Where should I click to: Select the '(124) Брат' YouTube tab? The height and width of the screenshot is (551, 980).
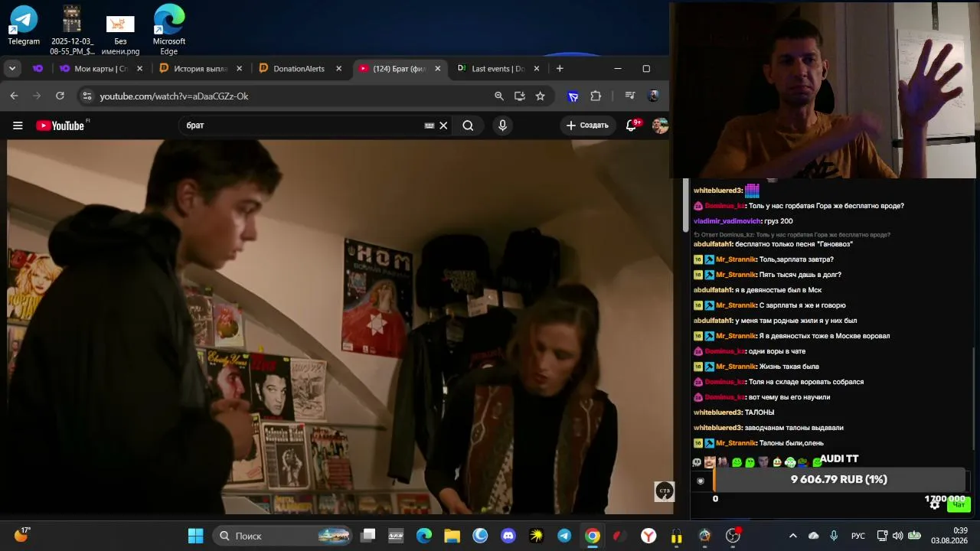point(399,69)
